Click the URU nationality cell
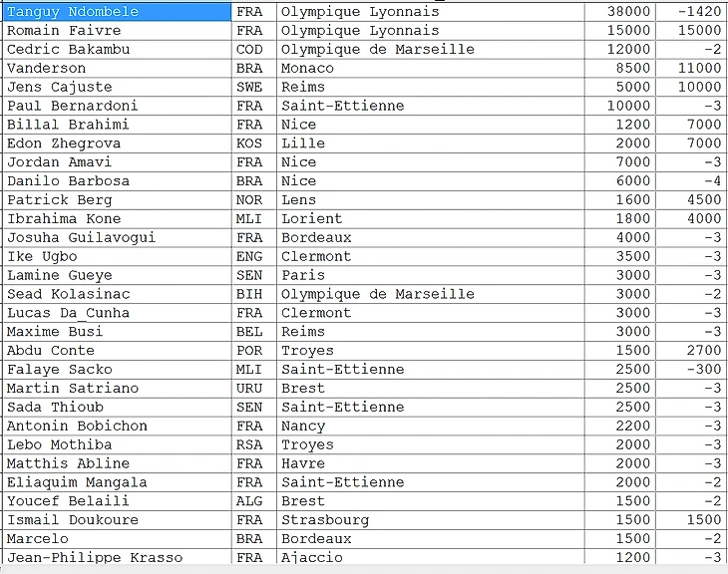The image size is (728, 574). 254,389
